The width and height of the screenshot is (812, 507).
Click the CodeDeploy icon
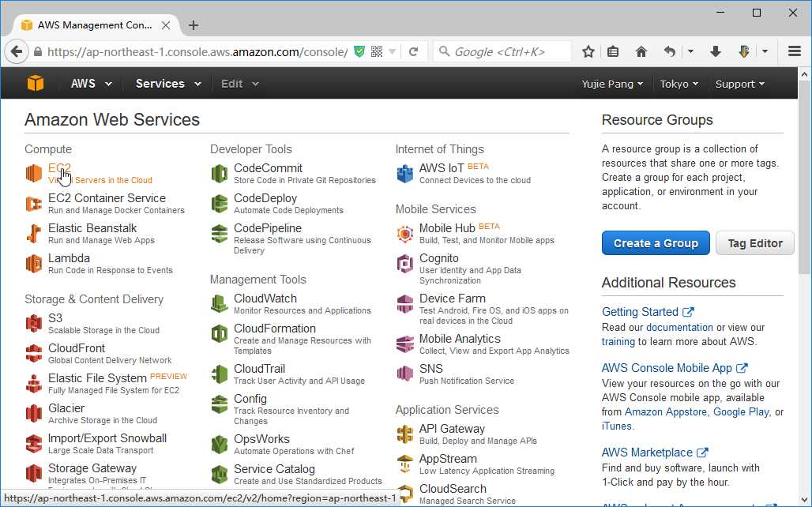220,204
